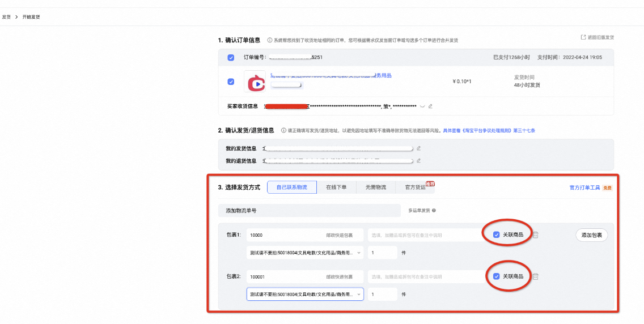The image size is (644, 324).
Task: Click 48小时发货 text
Action: click(527, 85)
